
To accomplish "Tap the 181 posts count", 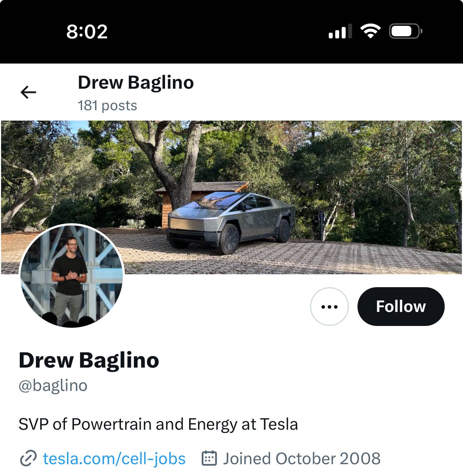I will click(x=107, y=106).
